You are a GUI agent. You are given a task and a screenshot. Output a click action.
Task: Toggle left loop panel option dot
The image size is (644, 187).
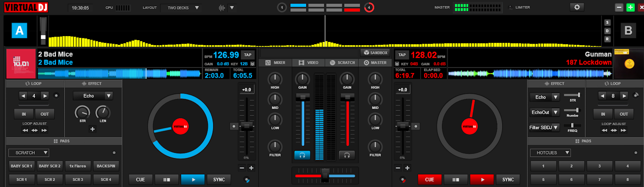point(56,96)
